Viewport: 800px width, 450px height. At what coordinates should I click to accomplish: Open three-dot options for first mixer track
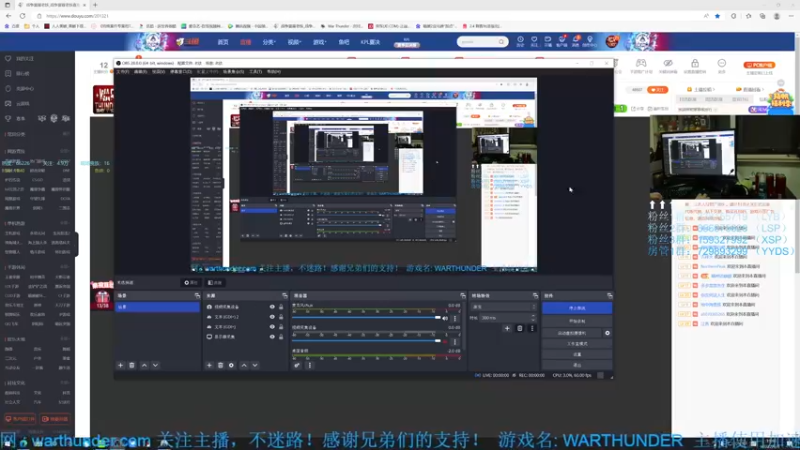click(455, 318)
